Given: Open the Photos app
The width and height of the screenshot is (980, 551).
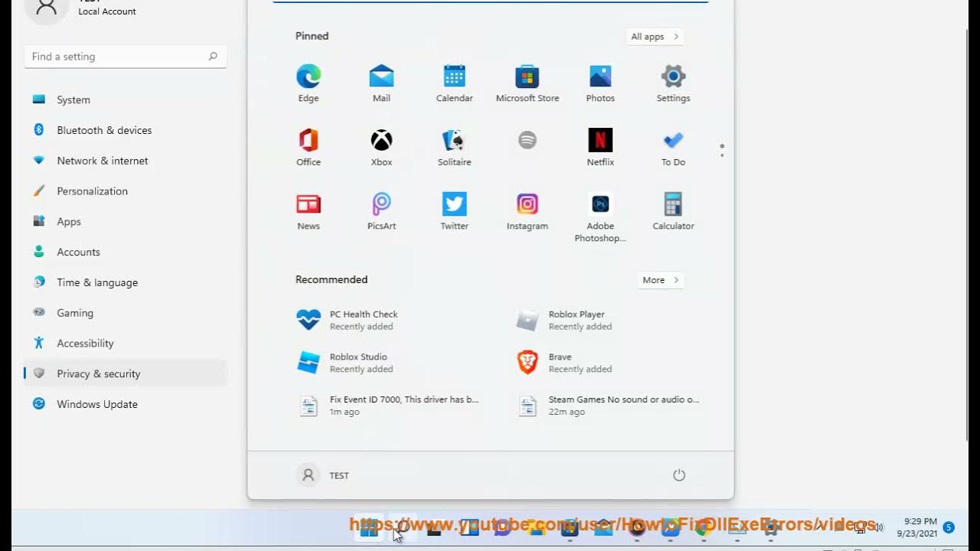Looking at the screenshot, I should [600, 83].
